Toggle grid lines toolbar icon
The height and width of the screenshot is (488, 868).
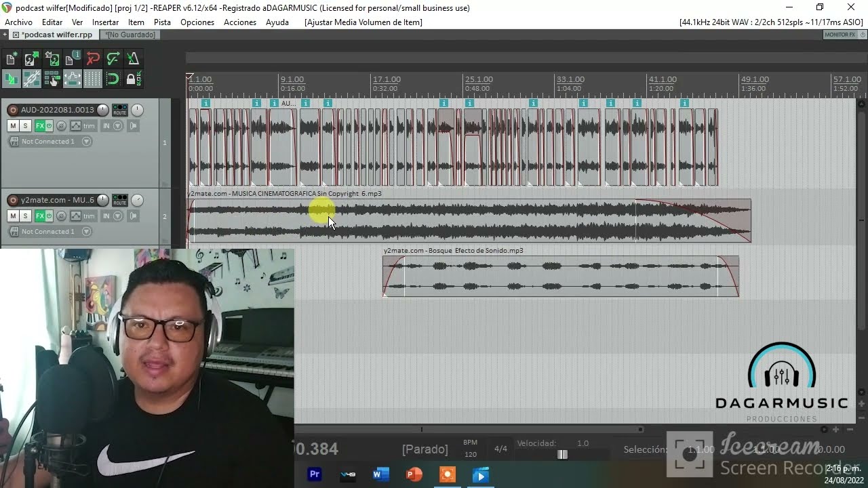click(x=93, y=79)
